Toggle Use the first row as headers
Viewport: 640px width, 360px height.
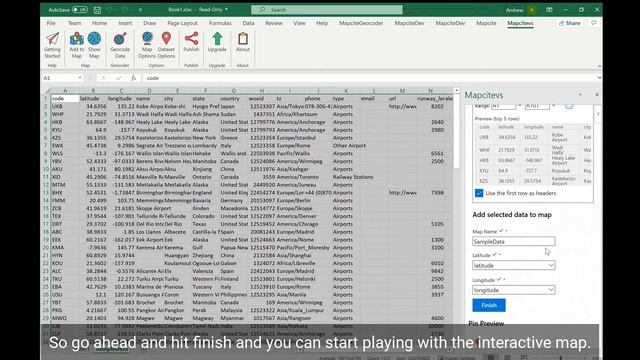479,193
